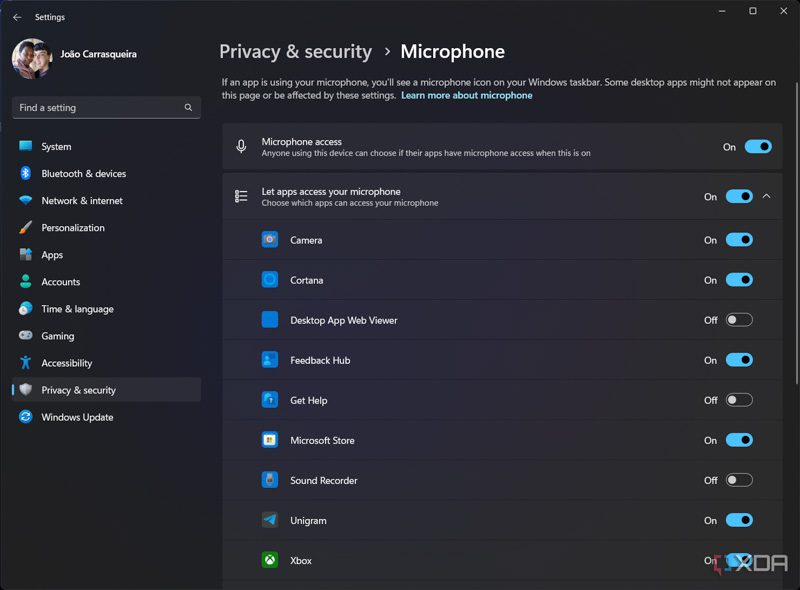Screen dimensions: 800x590
Task: Enable microphone for Desktop App Web Viewer
Action: pos(739,320)
